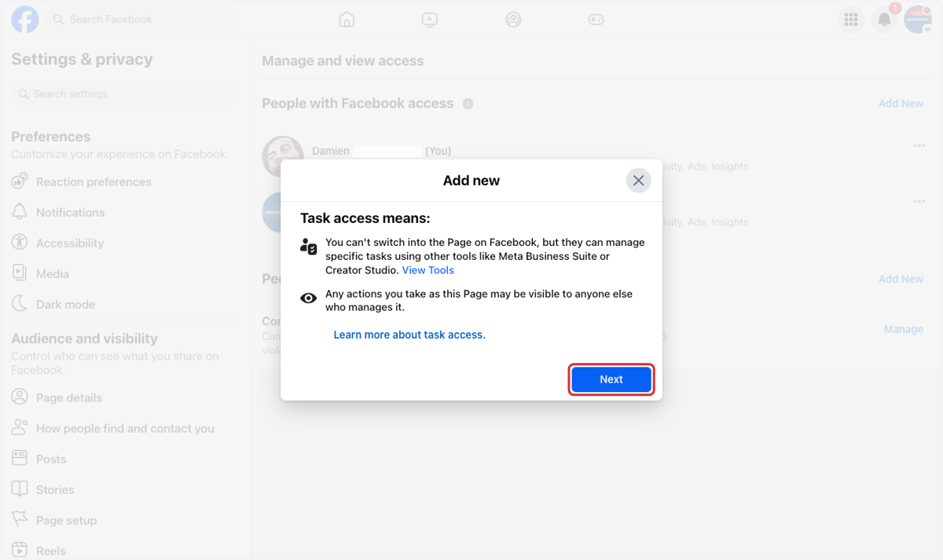Click the Search settings field
Image resolution: width=943 pixels, height=560 pixels.
click(126, 94)
